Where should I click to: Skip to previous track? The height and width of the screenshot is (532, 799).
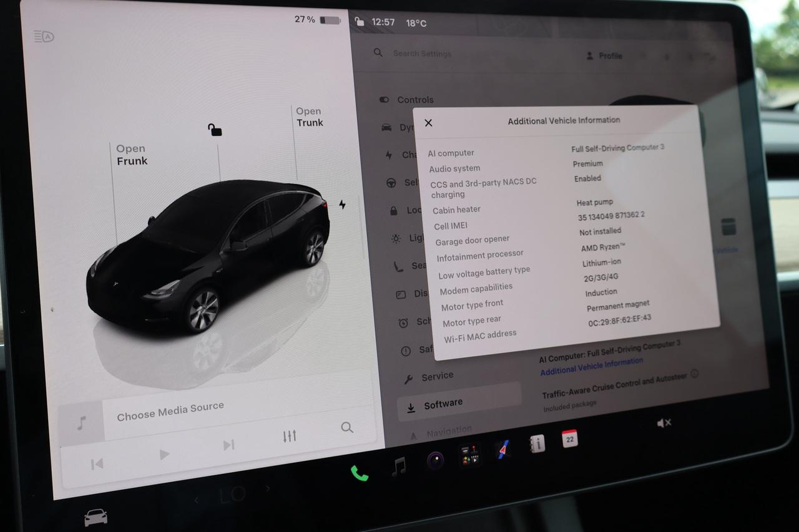(97, 463)
